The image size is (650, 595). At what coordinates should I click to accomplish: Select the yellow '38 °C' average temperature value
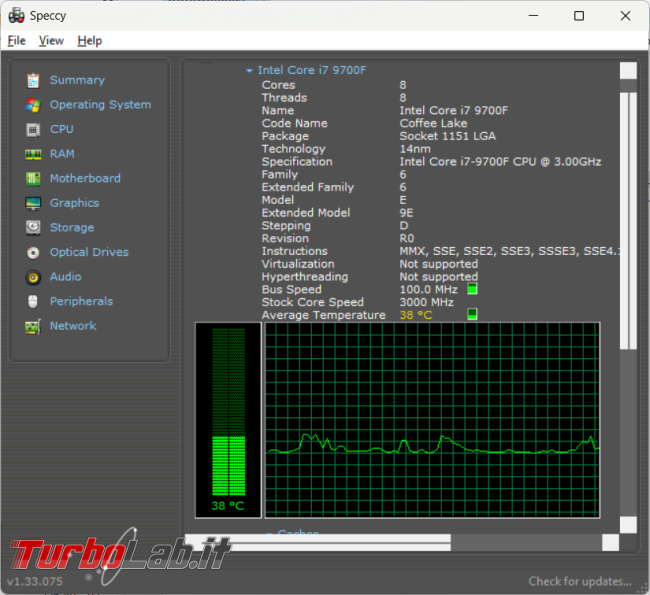416,315
